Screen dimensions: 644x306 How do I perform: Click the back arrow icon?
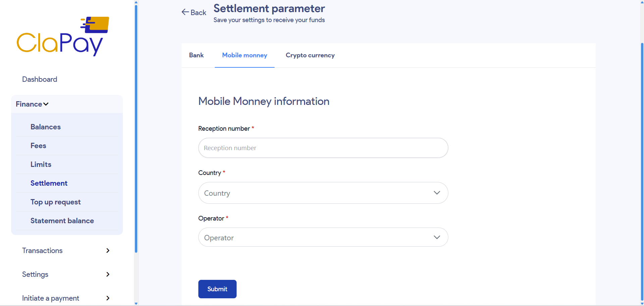(x=185, y=12)
